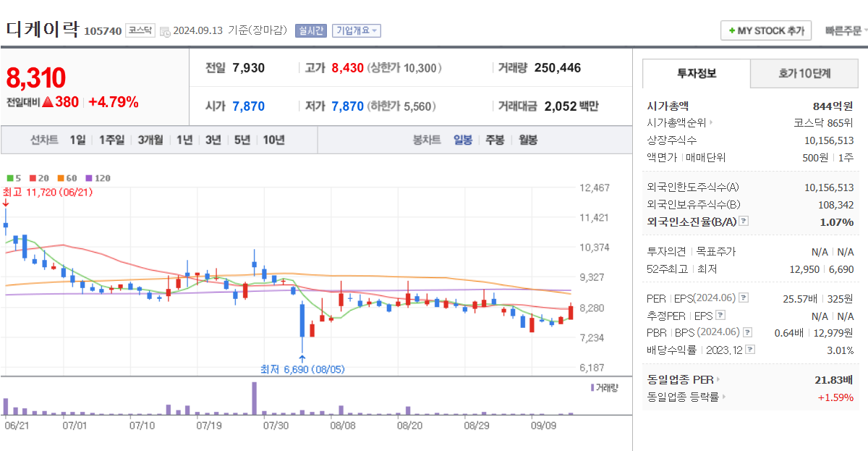Select the 주봉 candlestick chart
Viewport: 868px width, 451px height.
click(495, 140)
